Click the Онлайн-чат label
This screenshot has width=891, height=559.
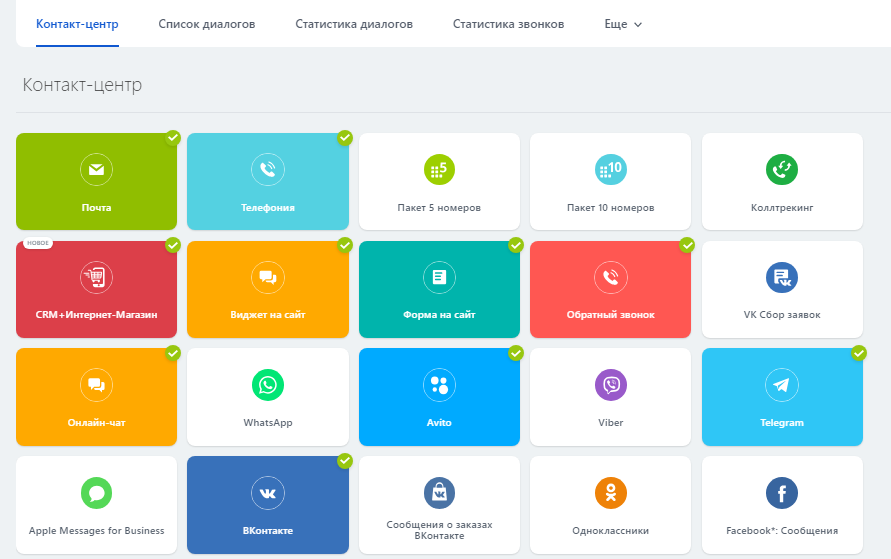pyautogui.click(x=96, y=423)
